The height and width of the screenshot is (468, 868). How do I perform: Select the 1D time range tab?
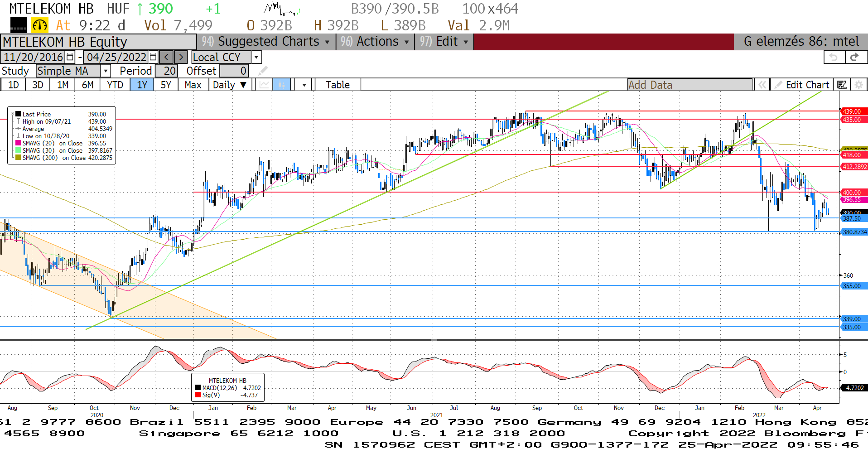tap(14, 85)
